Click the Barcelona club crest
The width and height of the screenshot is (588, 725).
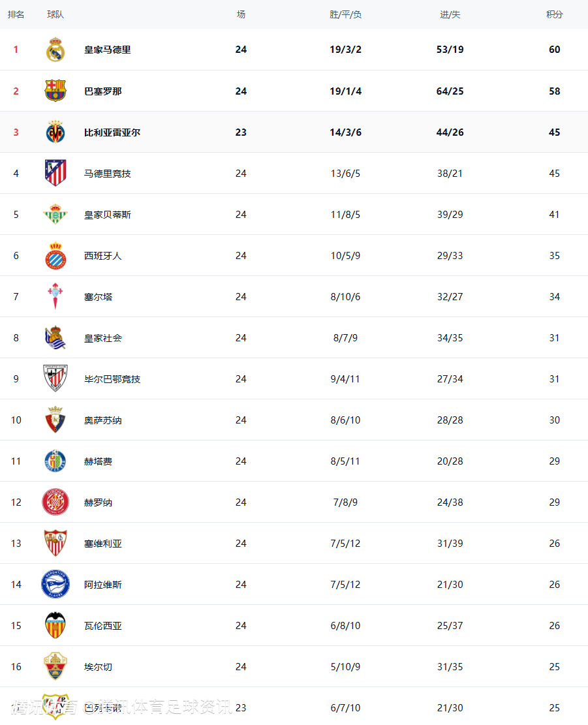[55, 91]
